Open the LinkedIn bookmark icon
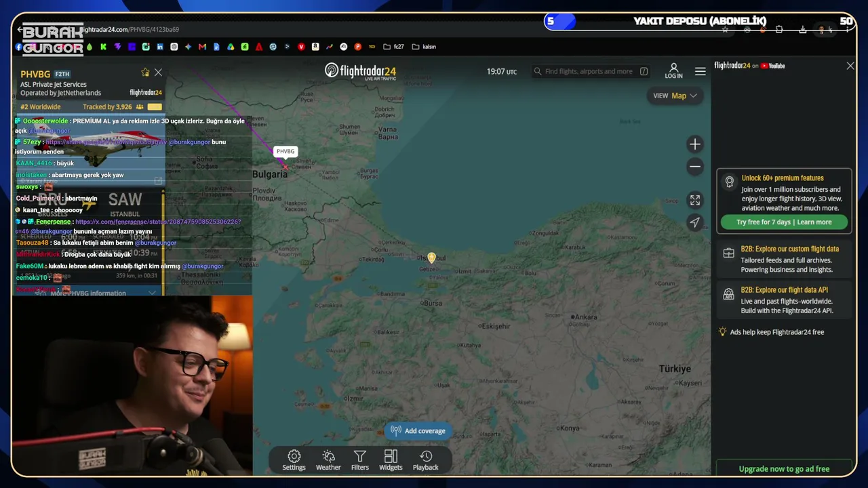The height and width of the screenshot is (488, 868). [160, 47]
